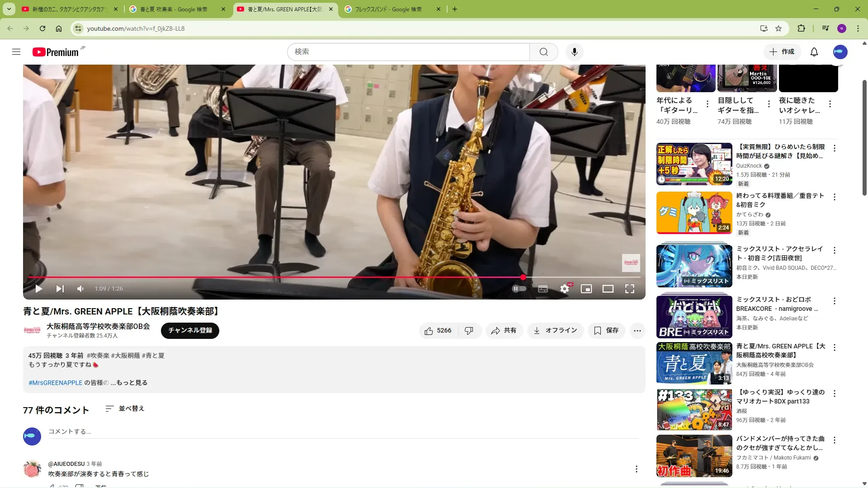The image size is (868, 488).
Task: Switch to the フレックスバンド Google search tab
Action: point(388,9)
